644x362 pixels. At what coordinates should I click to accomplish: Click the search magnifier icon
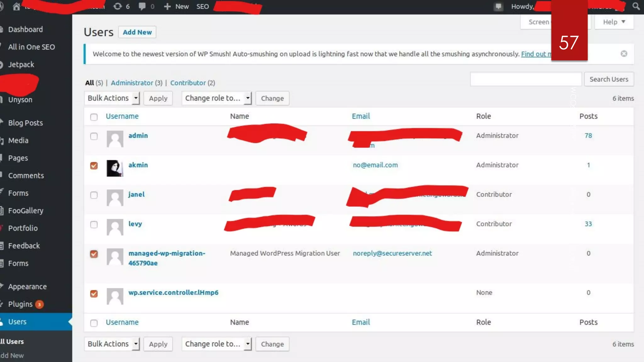[636, 6]
